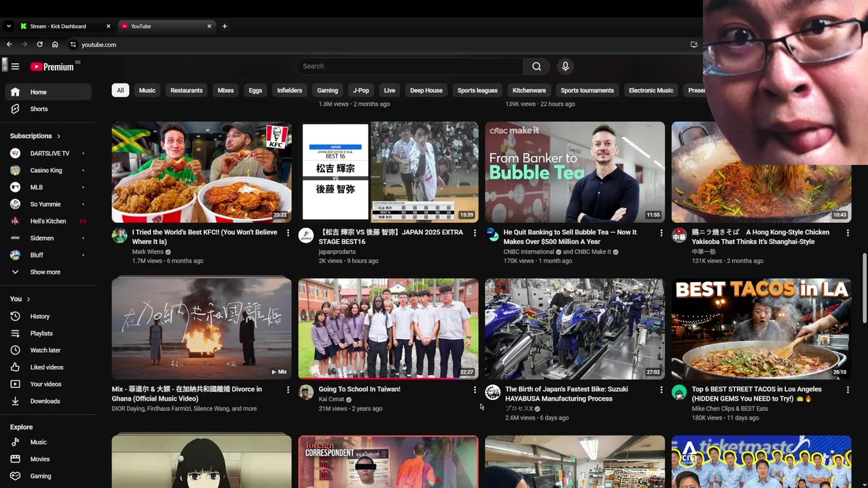The image size is (868, 488).
Task: Open Explore Music
Action: 47,442
